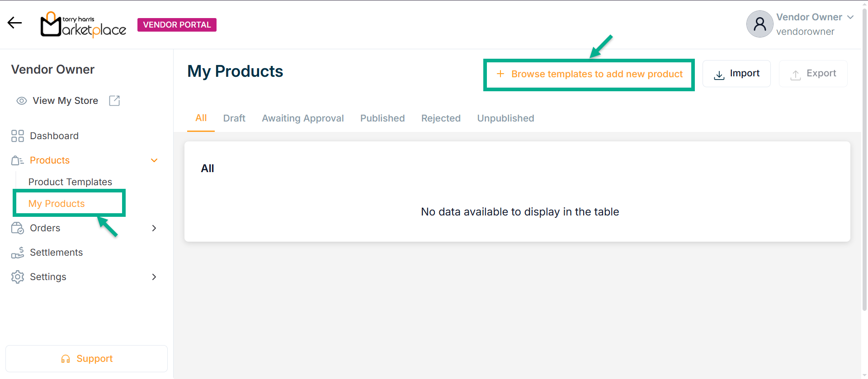Click Browse templates to add new product
The image size is (868, 379).
pos(589,74)
